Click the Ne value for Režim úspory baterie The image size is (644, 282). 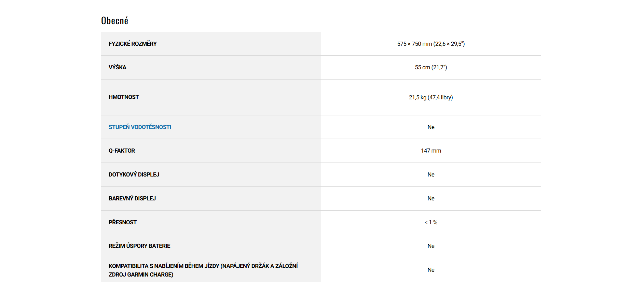pos(431,246)
